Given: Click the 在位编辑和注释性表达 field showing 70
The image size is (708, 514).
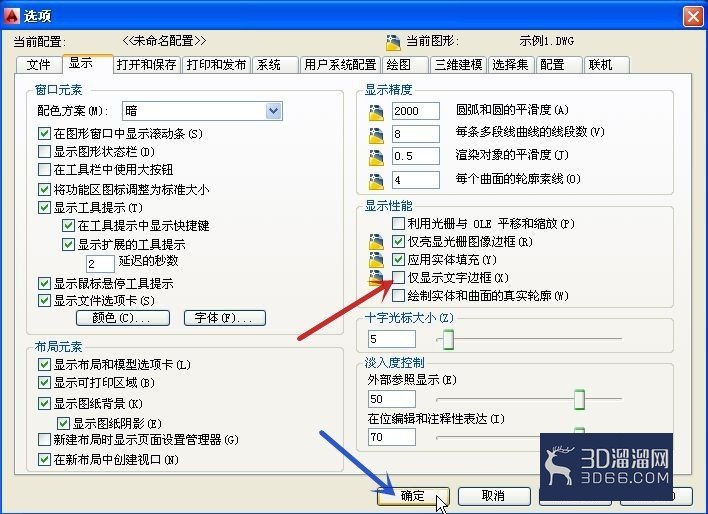Looking at the screenshot, I should pos(391,437).
